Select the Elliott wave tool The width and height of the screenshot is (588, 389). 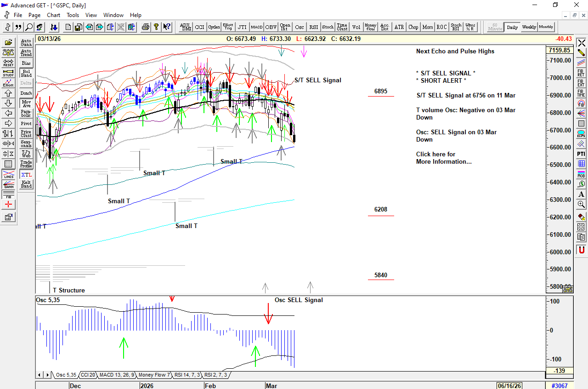pos(8,83)
